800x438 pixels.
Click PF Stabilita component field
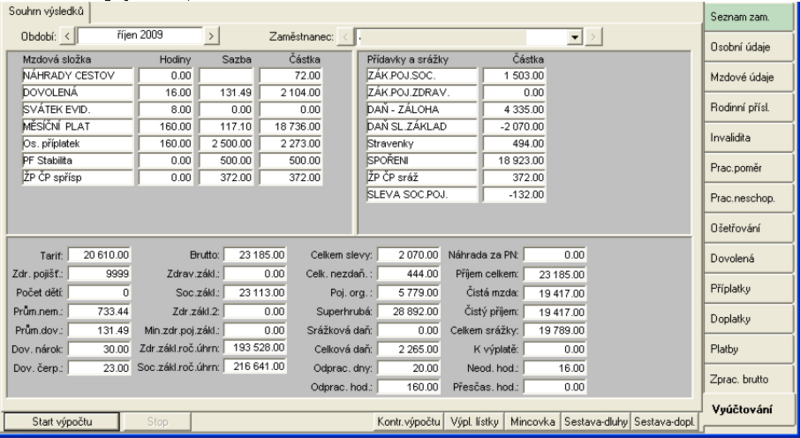tap(78, 160)
